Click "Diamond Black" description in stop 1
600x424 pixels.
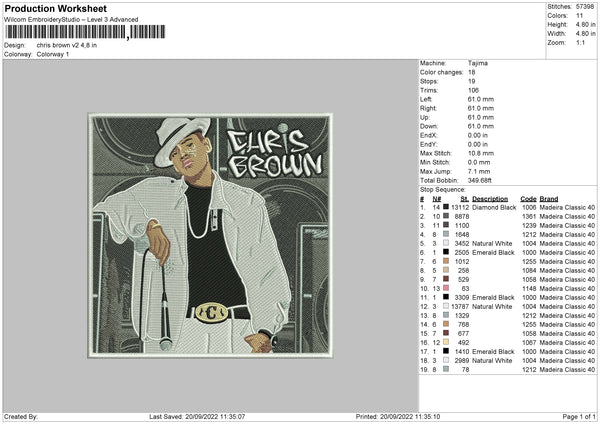pyautogui.click(x=494, y=207)
